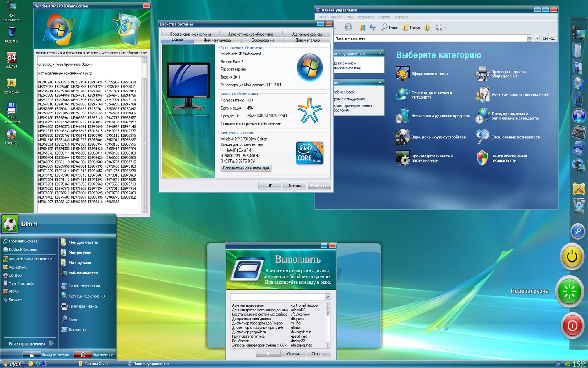Click Папки in the Control Panel toolbar

click(x=411, y=27)
